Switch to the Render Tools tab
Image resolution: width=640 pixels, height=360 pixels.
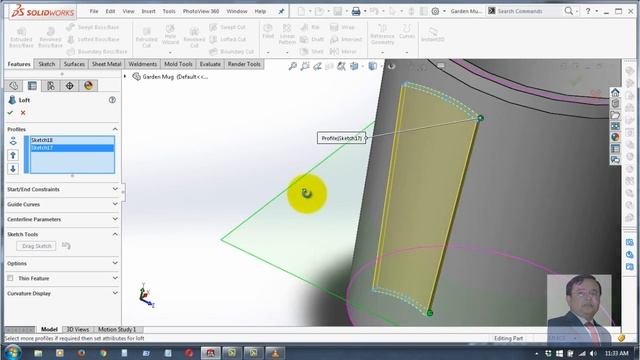click(x=244, y=64)
